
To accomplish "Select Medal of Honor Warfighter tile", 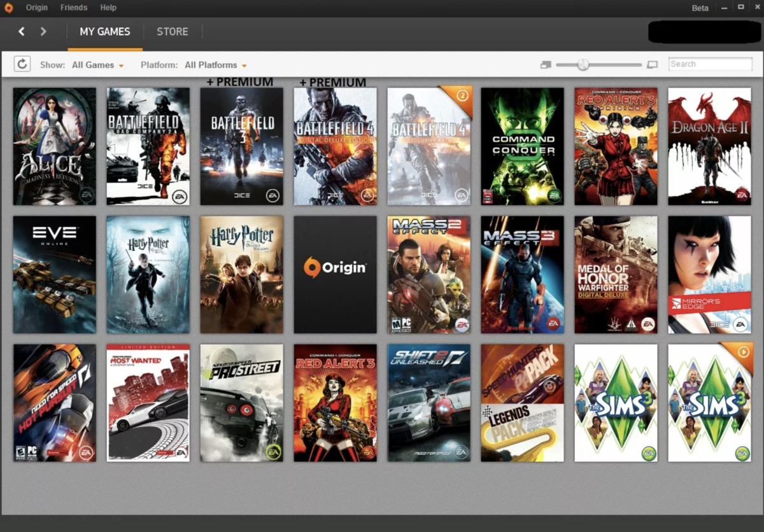I will tap(616, 275).
